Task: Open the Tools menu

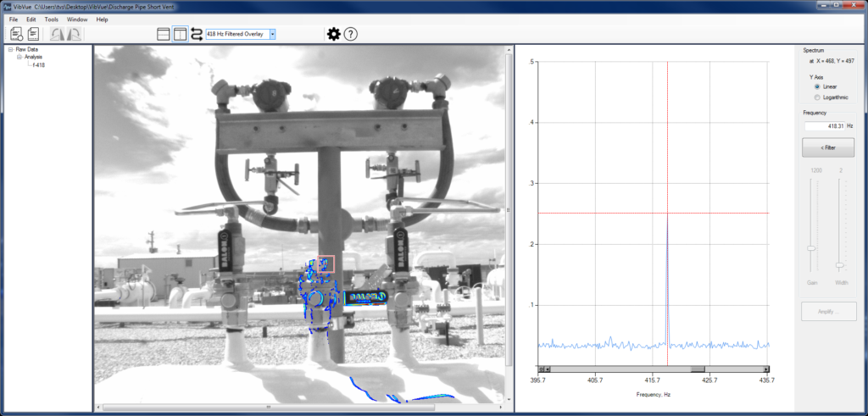Action: coord(52,19)
